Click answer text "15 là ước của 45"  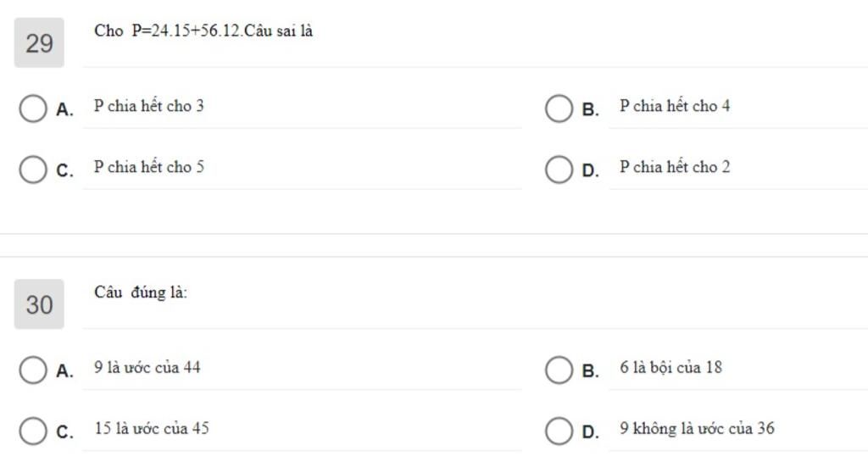(x=152, y=429)
